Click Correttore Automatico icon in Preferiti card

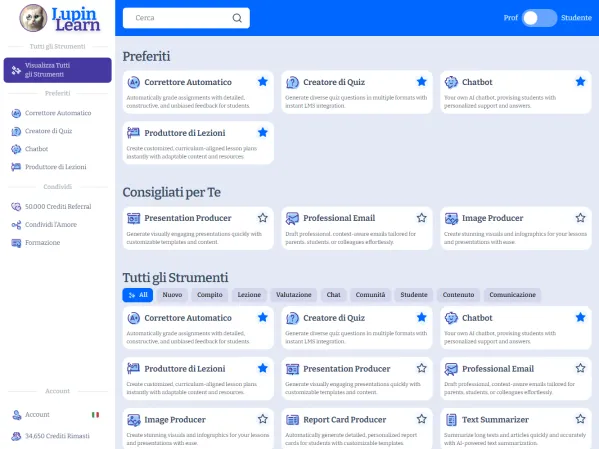133,82
